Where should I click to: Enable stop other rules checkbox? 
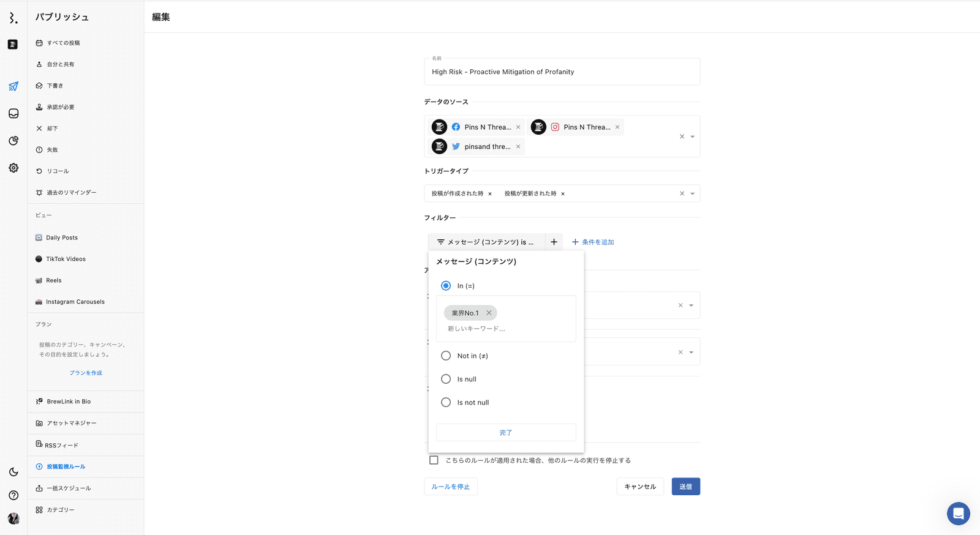tap(434, 460)
